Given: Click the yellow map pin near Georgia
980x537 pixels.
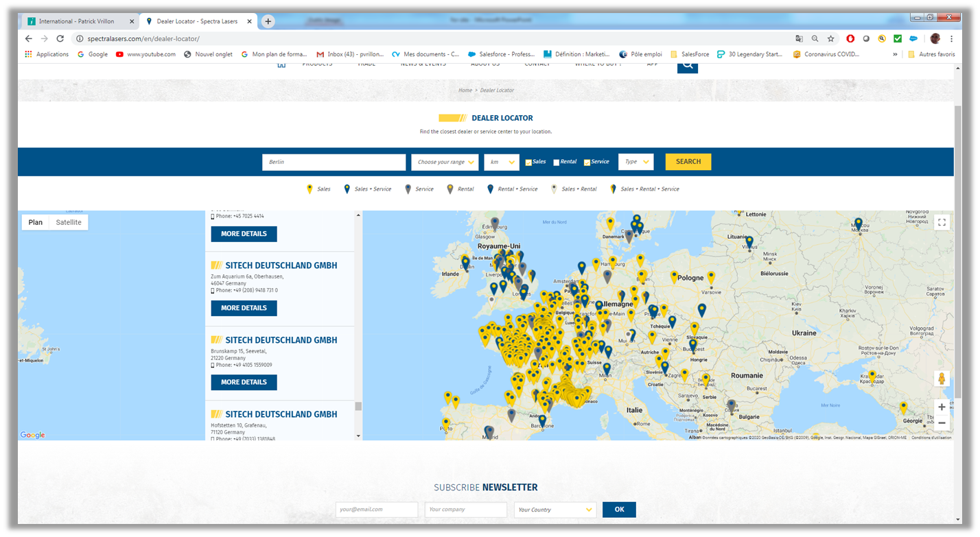Looking at the screenshot, I should (903, 407).
